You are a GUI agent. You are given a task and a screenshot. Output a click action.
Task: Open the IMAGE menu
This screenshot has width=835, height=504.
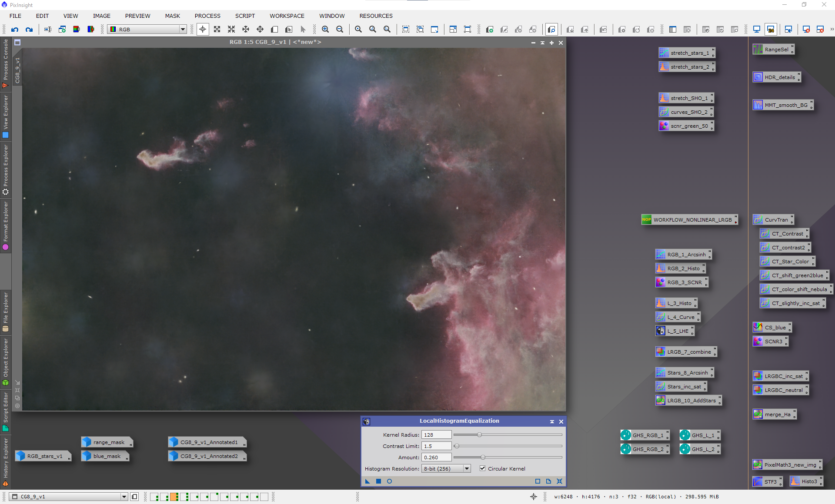click(101, 16)
